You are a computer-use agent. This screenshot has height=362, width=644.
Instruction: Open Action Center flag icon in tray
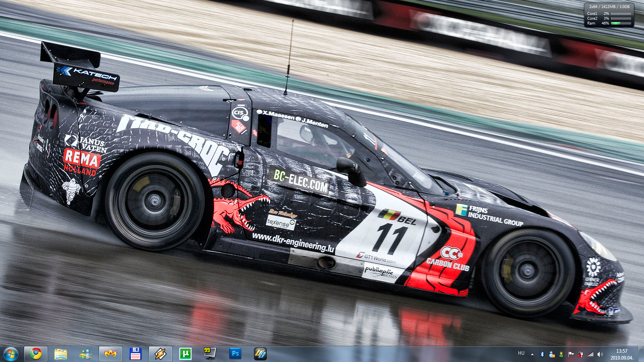pos(571,354)
